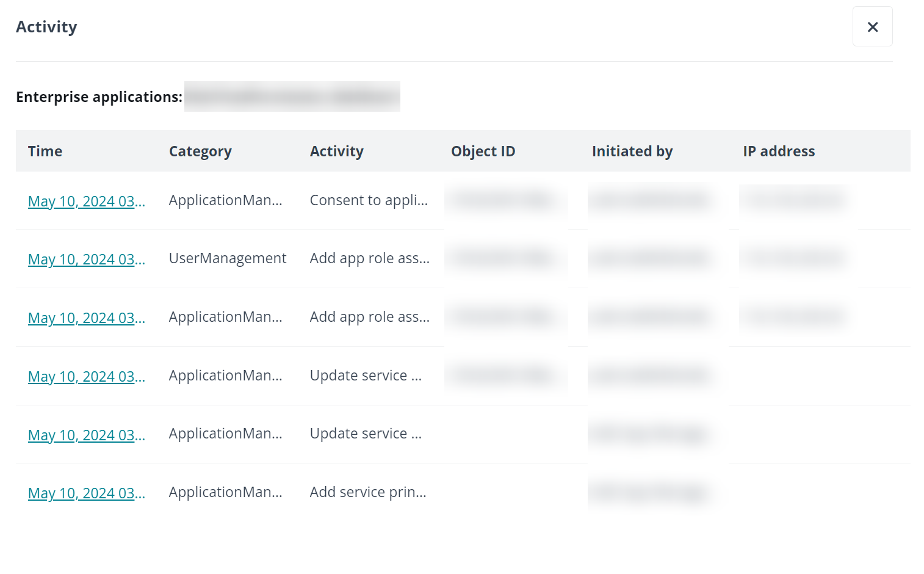Viewport: 924px width, 574px height.
Task: Open timestamp of the second Update service row
Action: click(x=86, y=435)
